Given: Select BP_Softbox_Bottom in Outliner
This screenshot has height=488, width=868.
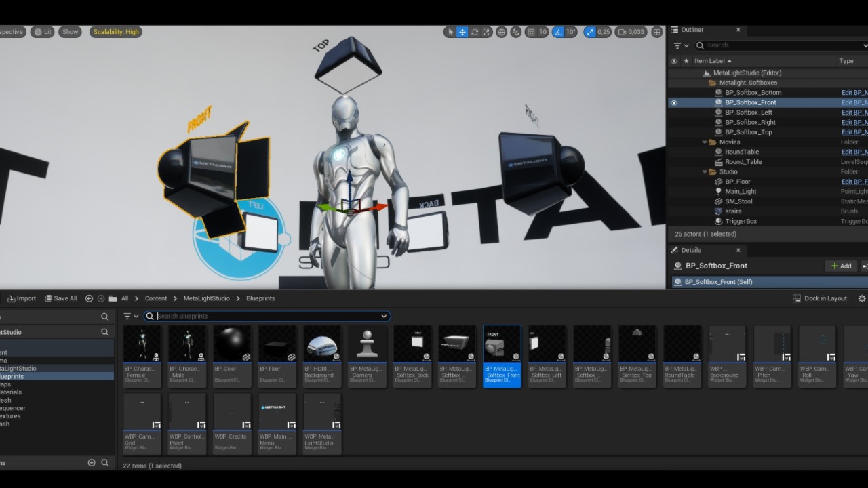Looking at the screenshot, I should coord(753,93).
